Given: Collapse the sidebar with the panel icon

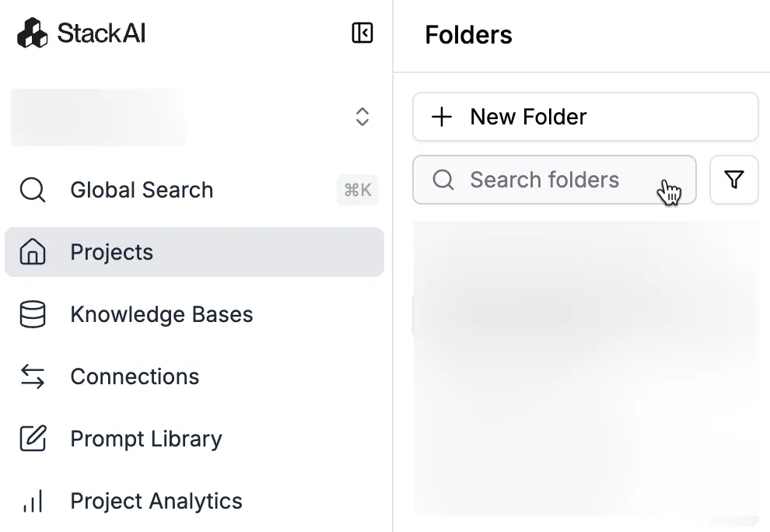Looking at the screenshot, I should (x=362, y=33).
